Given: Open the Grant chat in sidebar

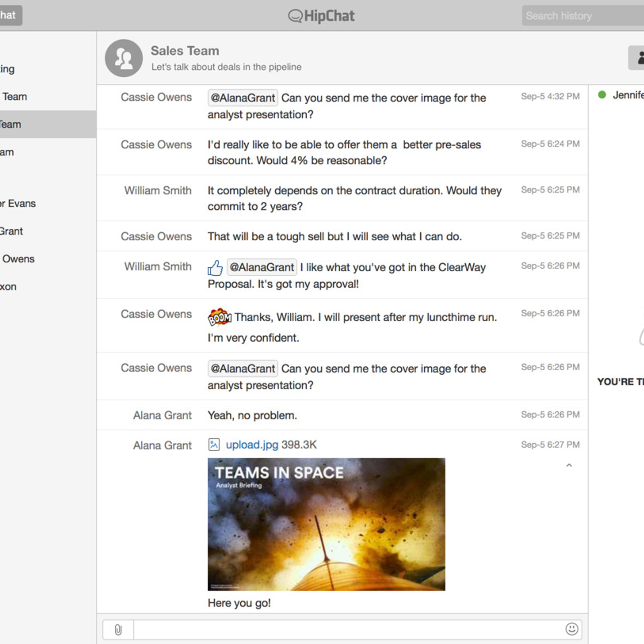Looking at the screenshot, I should point(12,231).
